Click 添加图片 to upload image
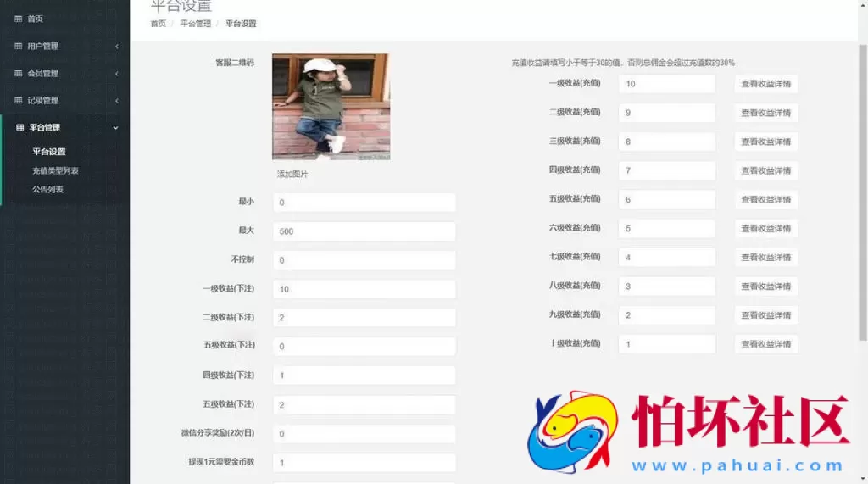The width and height of the screenshot is (868, 484). coord(292,174)
